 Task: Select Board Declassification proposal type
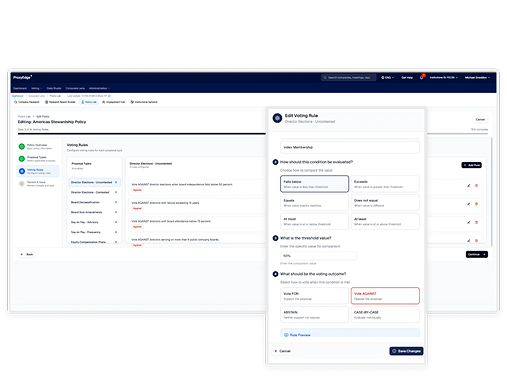pos(94,202)
